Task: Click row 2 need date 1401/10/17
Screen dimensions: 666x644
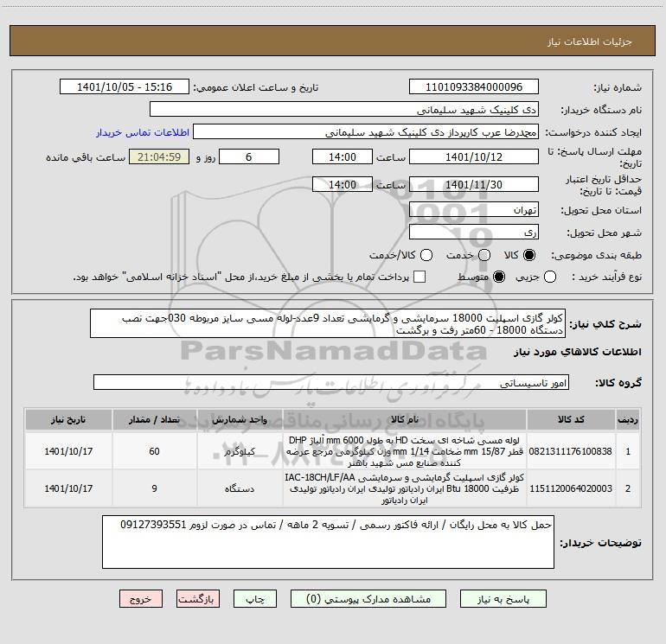Action: [x=68, y=488]
